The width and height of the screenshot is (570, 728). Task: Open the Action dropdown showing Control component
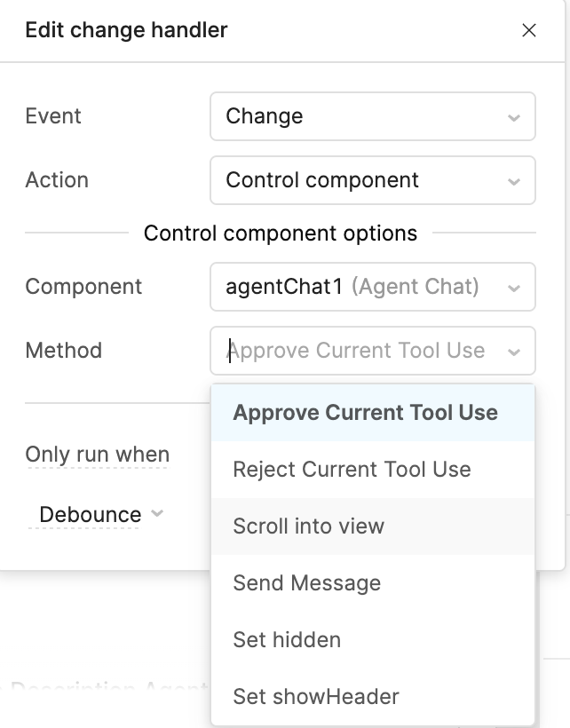(x=360, y=180)
